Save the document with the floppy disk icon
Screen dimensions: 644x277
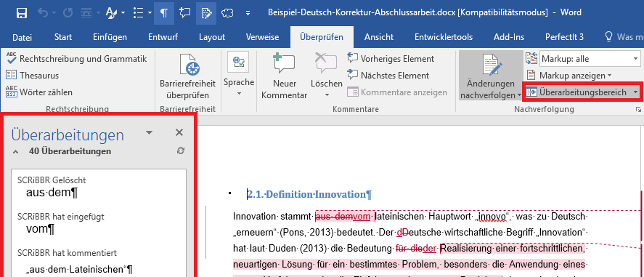point(21,13)
